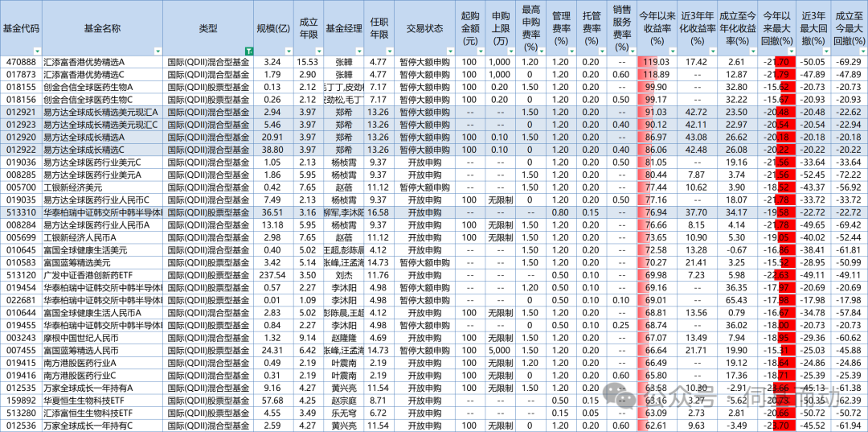868x432 pixels.
Task: Select the YTD return cell 76.94
Action: point(657,212)
